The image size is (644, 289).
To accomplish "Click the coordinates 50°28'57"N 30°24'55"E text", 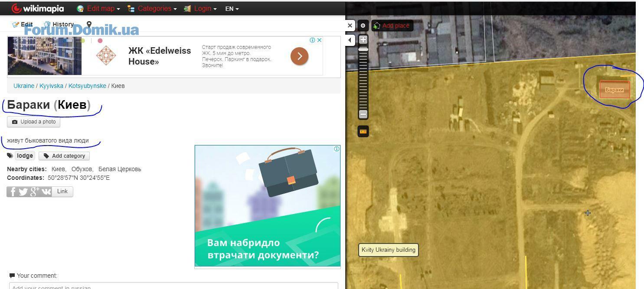I will pos(78,178).
